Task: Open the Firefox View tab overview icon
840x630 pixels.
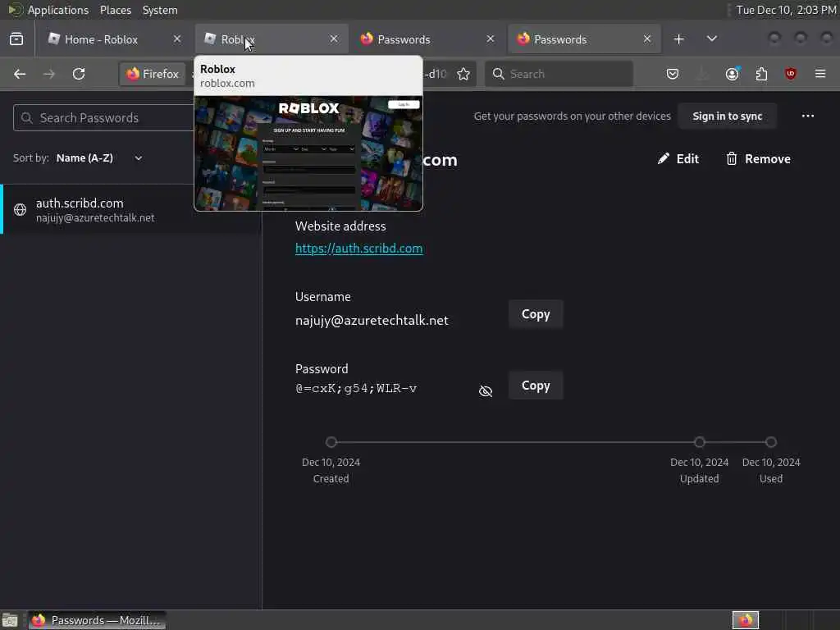Action: click(16, 39)
